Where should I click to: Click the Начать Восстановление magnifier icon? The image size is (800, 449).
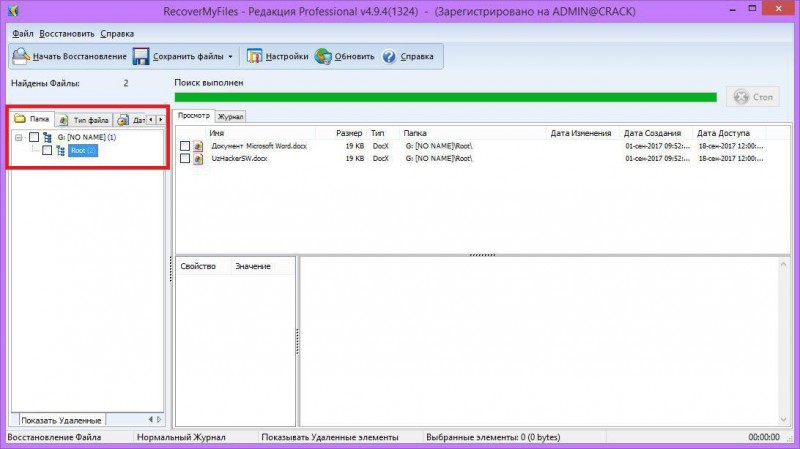(20, 56)
